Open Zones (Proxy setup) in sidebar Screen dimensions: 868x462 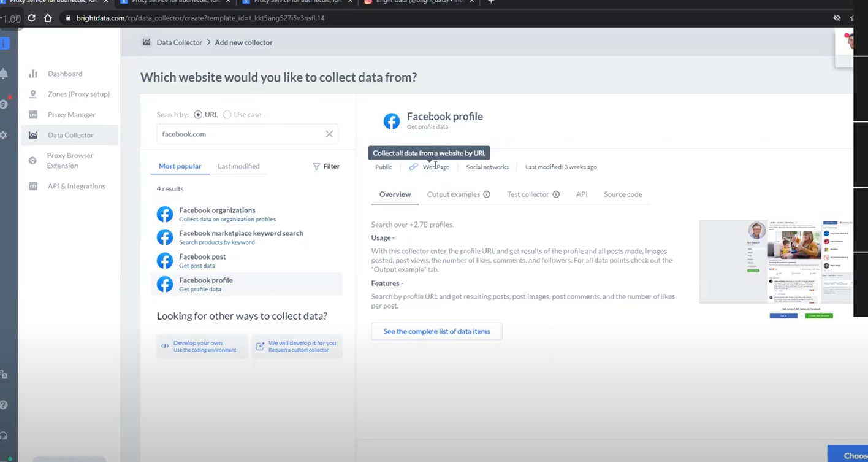(x=78, y=94)
